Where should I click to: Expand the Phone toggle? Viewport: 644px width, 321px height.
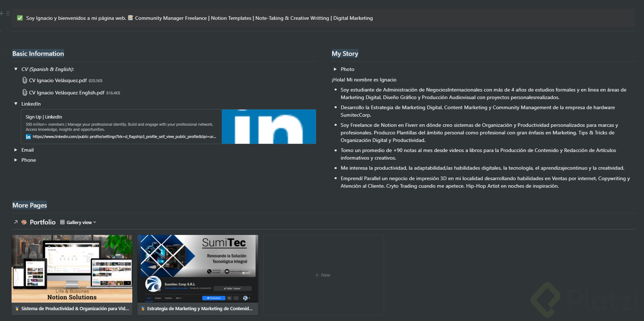[16, 160]
